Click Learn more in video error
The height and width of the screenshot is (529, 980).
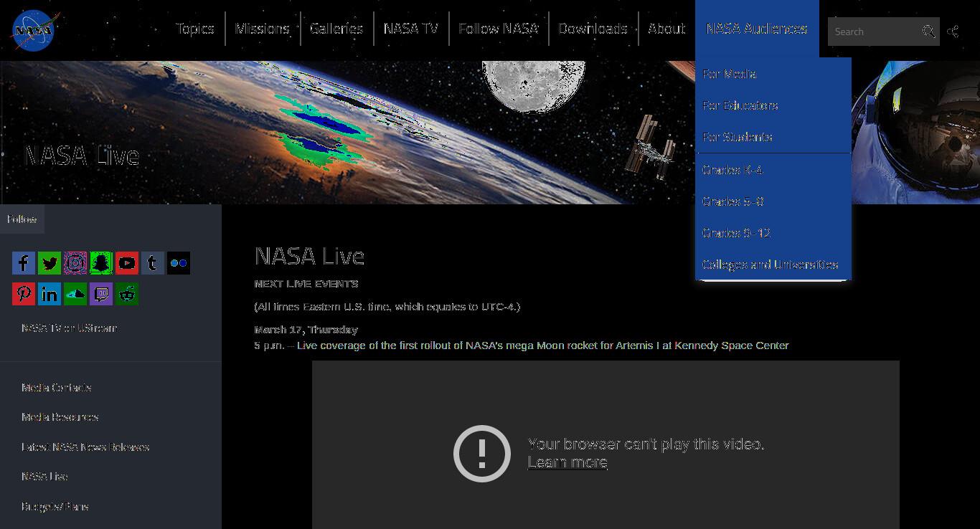pos(568,462)
